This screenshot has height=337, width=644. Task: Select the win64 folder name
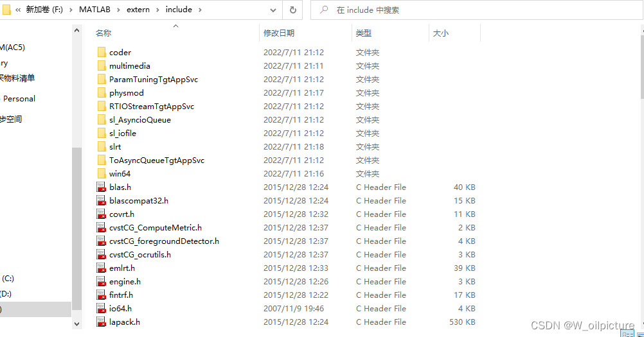[120, 174]
